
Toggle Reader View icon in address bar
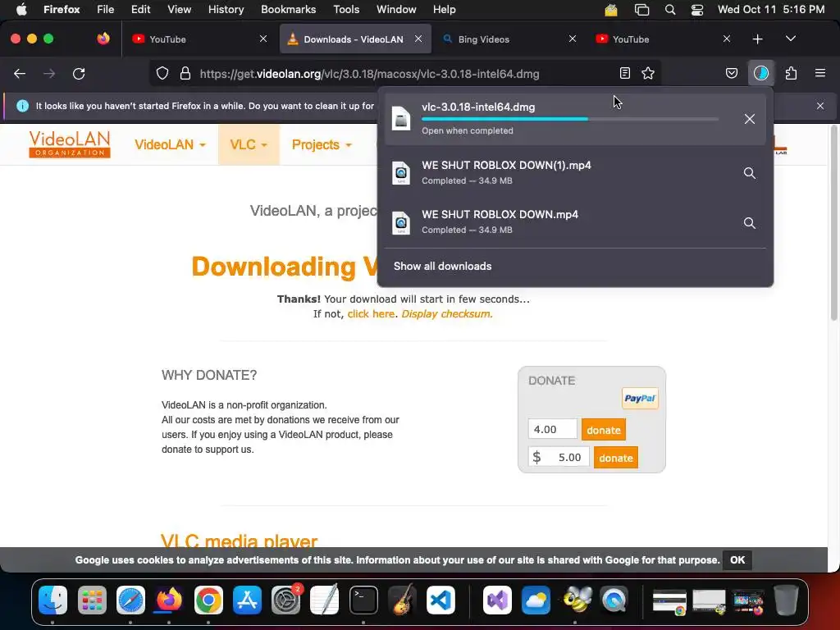[x=624, y=73]
